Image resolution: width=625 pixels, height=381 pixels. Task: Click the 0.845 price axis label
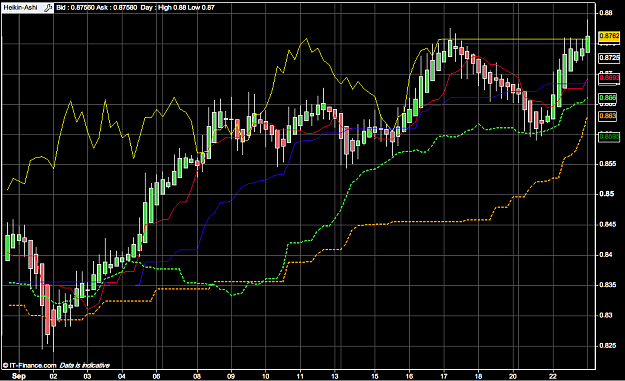click(607, 224)
